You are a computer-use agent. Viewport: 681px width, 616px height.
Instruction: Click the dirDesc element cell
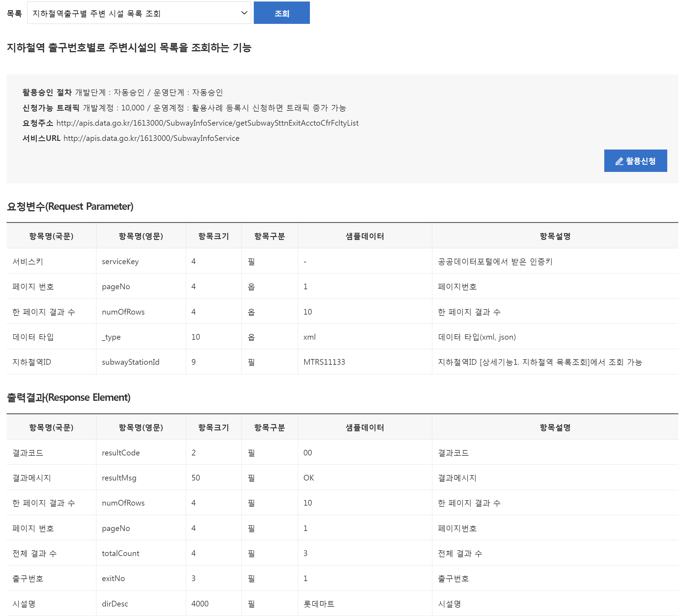pyautogui.click(x=115, y=603)
